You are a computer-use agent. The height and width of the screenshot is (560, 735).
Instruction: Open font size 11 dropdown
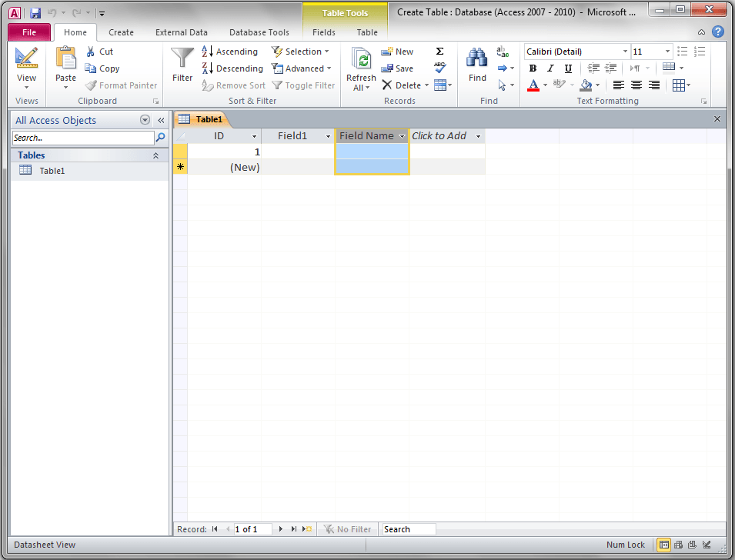667,51
